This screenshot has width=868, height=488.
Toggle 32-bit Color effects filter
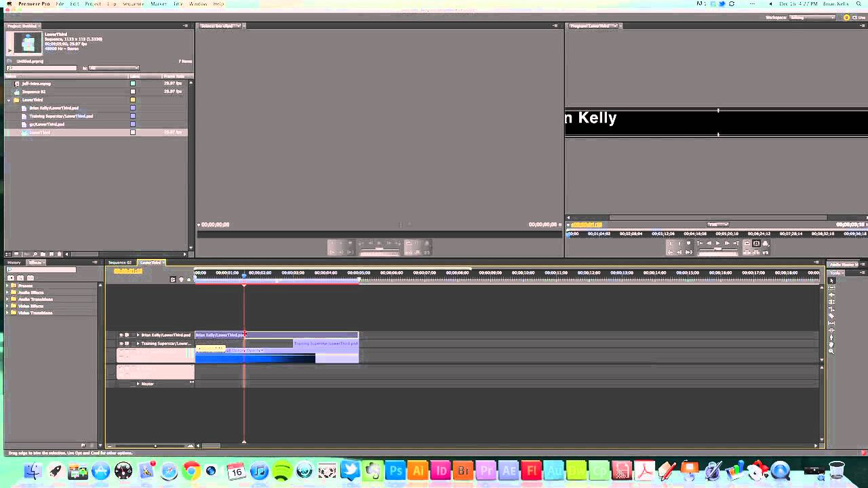pos(20,278)
